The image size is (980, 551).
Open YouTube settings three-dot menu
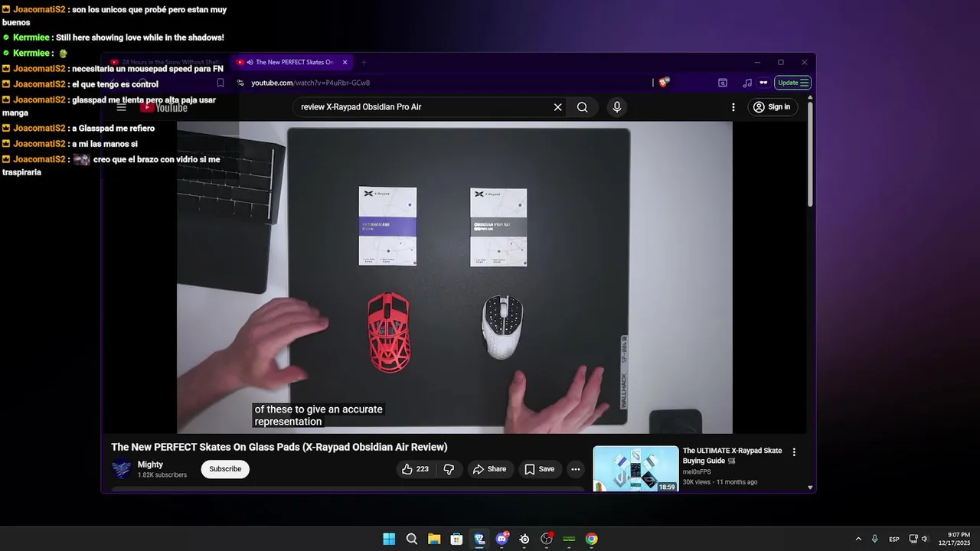click(x=733, y=107)
